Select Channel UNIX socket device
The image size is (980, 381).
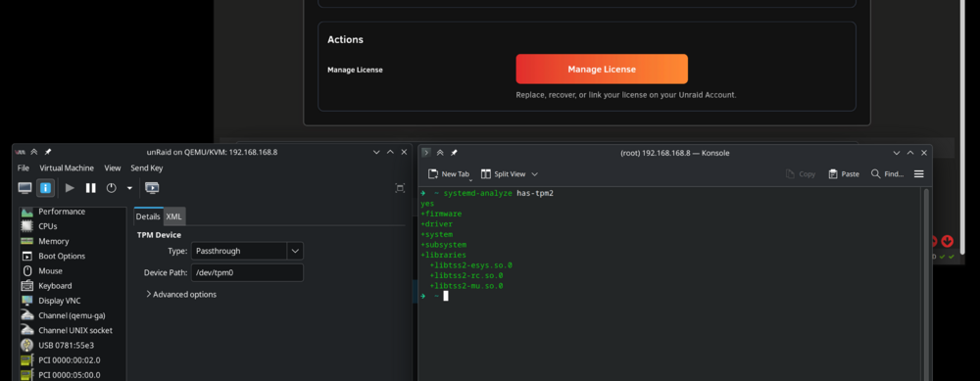[73, 330]
